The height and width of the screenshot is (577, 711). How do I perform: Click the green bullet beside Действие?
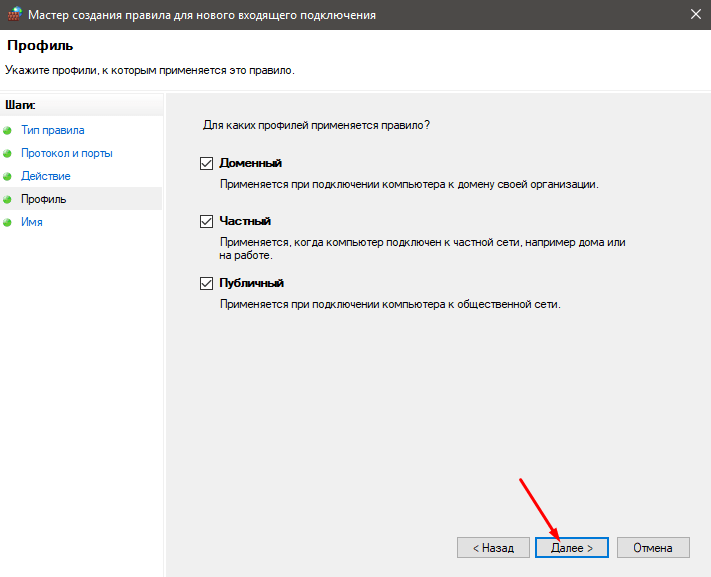pos(7,176)
